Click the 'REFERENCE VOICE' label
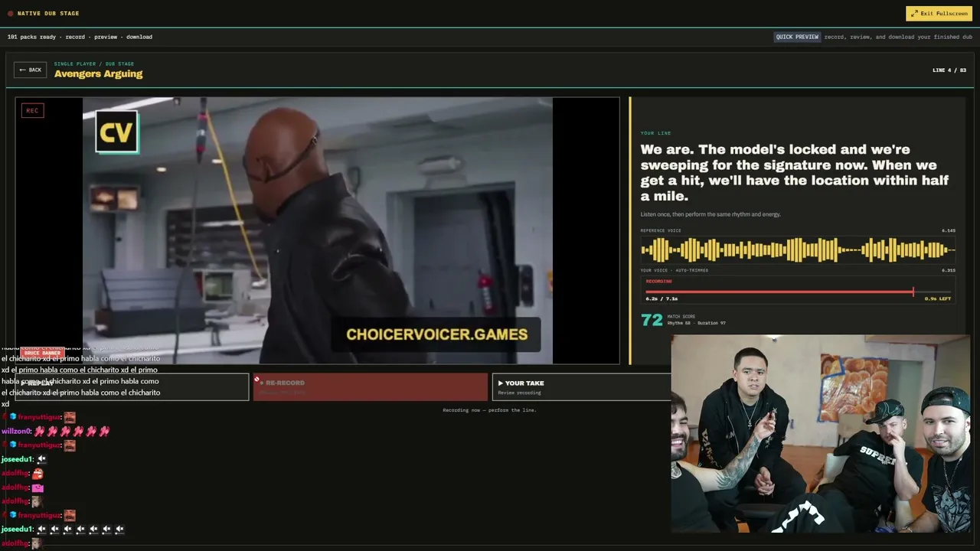Image resolution: width=980 pixels, height=551 pixels. click(x=661, y=230)
